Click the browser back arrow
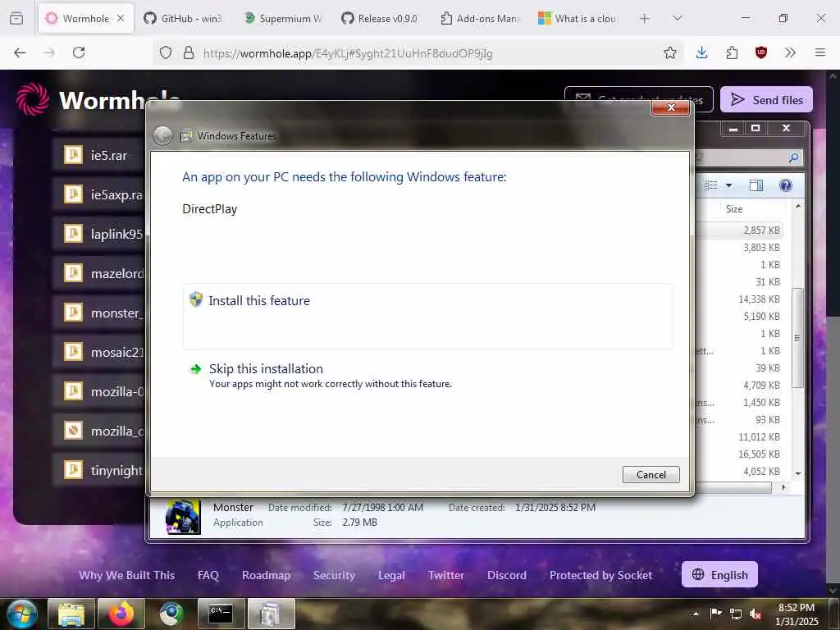 pyautogui.click(x=20, y=52)
